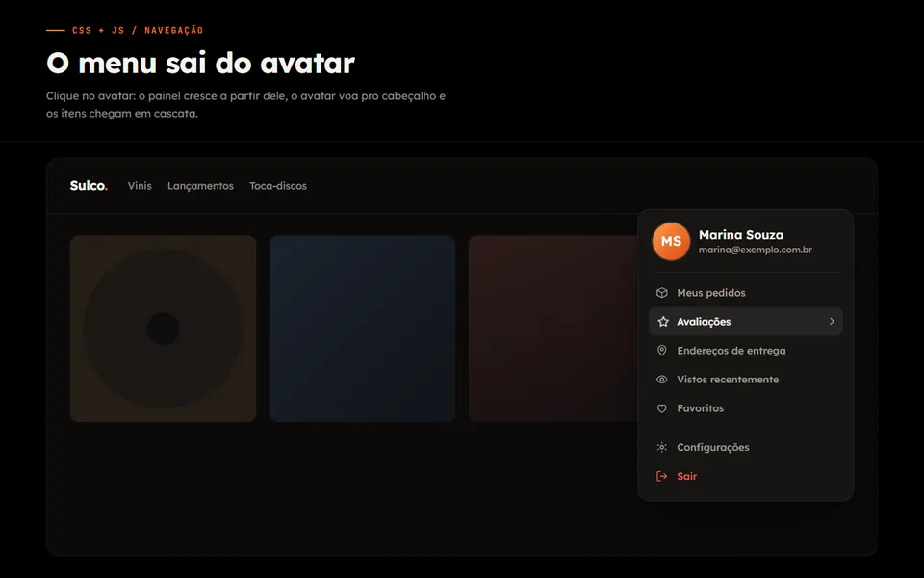Click the gear icon beside Configurações

pyautogui.click(x=662, y=447)
